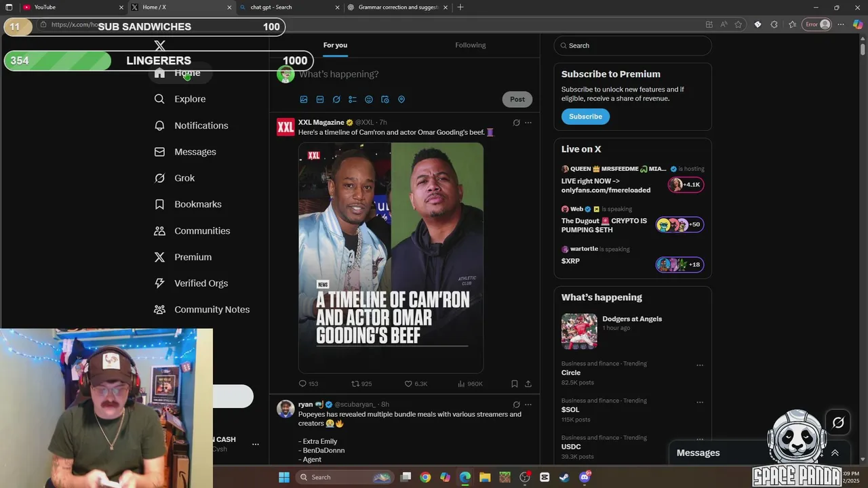Viewport: 868px width, 488px height.
Task: Open Notifications bell in sidebar
Action: click(191, 125)
